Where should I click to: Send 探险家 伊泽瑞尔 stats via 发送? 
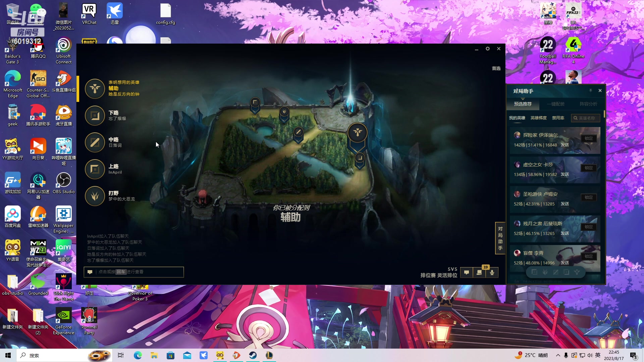(565, 145)
